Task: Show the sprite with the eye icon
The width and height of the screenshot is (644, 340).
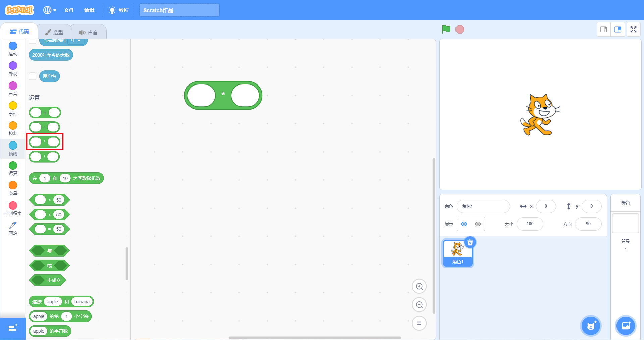Action: [464, 224]
